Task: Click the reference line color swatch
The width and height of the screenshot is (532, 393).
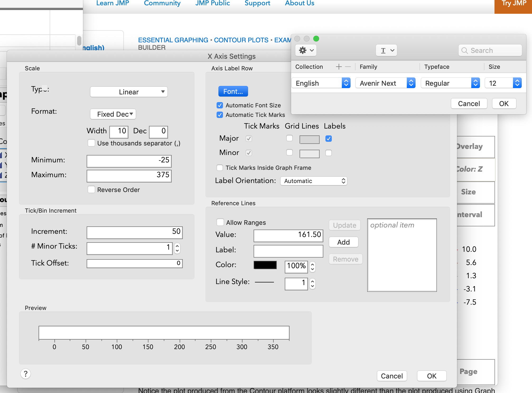Action: (x=265, y=265)
